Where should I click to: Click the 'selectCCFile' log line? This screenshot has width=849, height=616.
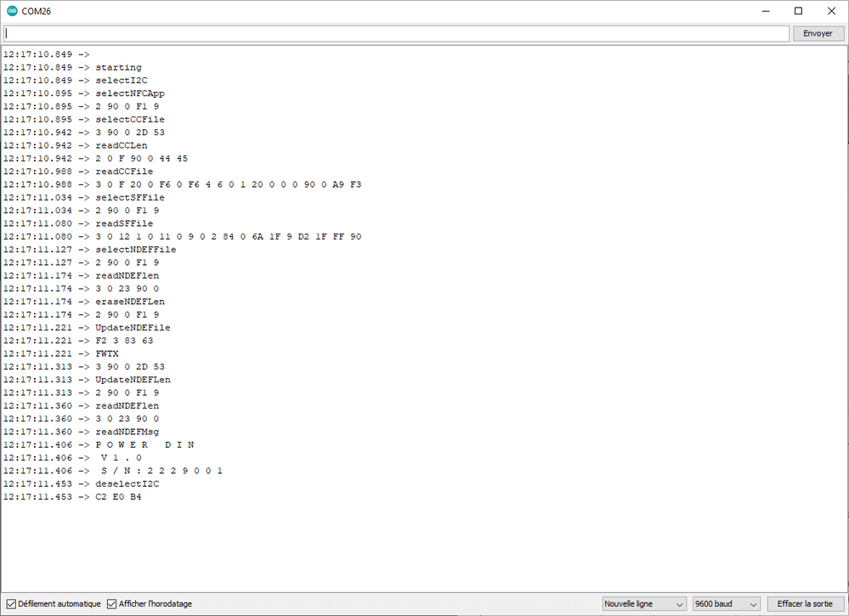(84, 120)
